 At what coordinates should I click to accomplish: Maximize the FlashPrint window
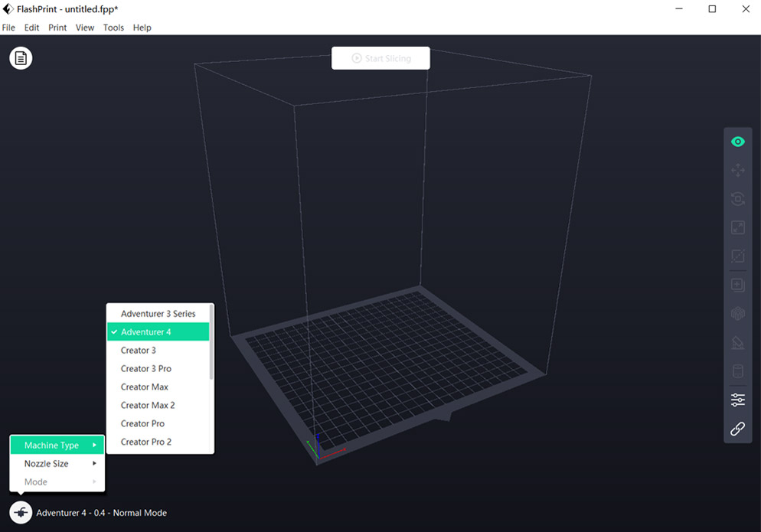coord(712,8)
